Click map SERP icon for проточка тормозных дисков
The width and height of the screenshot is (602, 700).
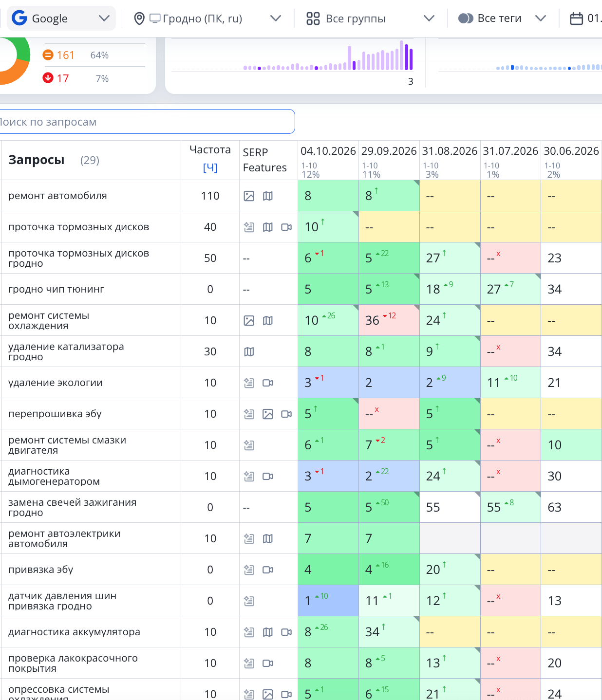(268, 227)
